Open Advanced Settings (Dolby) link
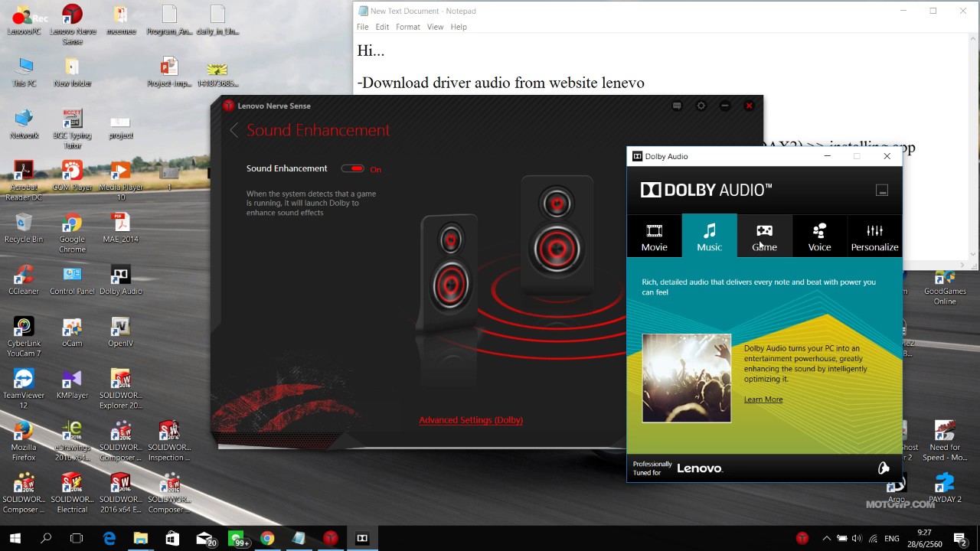This screenshot has height=551, width=980. 471,420
